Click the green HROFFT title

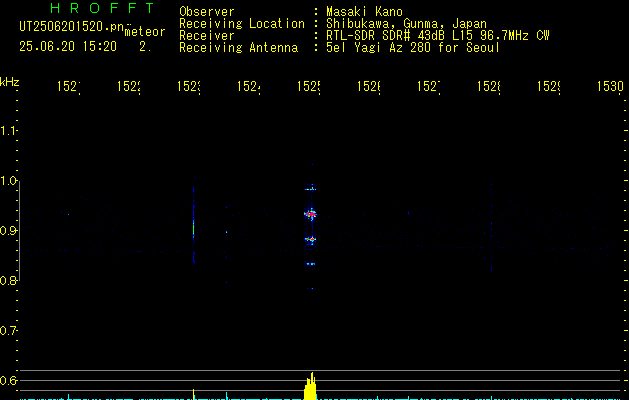(x=102, y=8)
